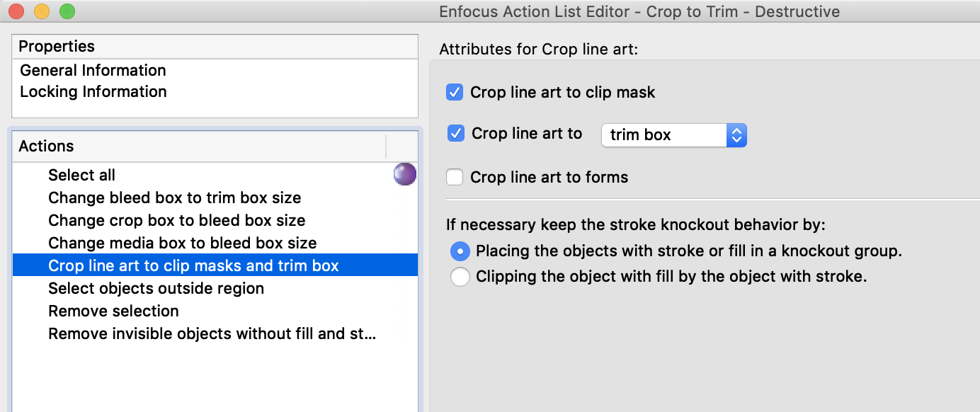Toggle the Crop line art to box checkbox
Screen dimensions: 980x412
tap(456, 133)
